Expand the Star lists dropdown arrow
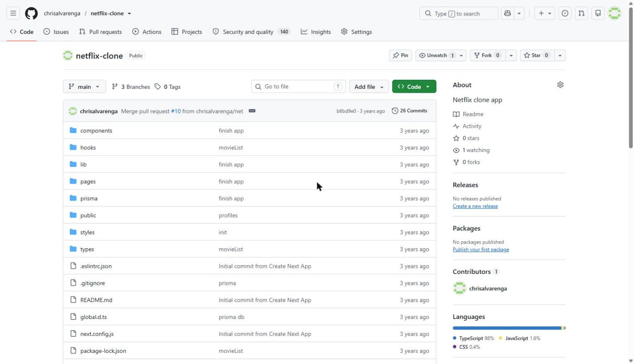Viewport: 634px width, 364px height. click(x=560, y=55)
